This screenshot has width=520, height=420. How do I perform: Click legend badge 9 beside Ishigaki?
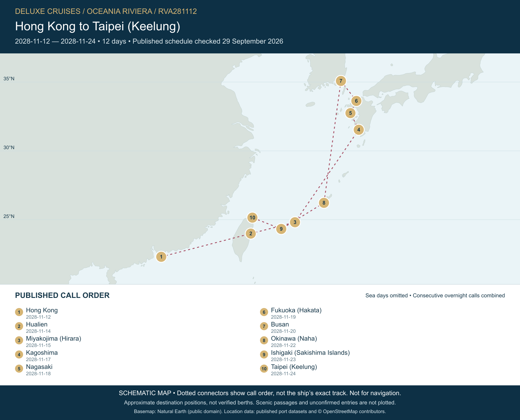coord(264,354)
